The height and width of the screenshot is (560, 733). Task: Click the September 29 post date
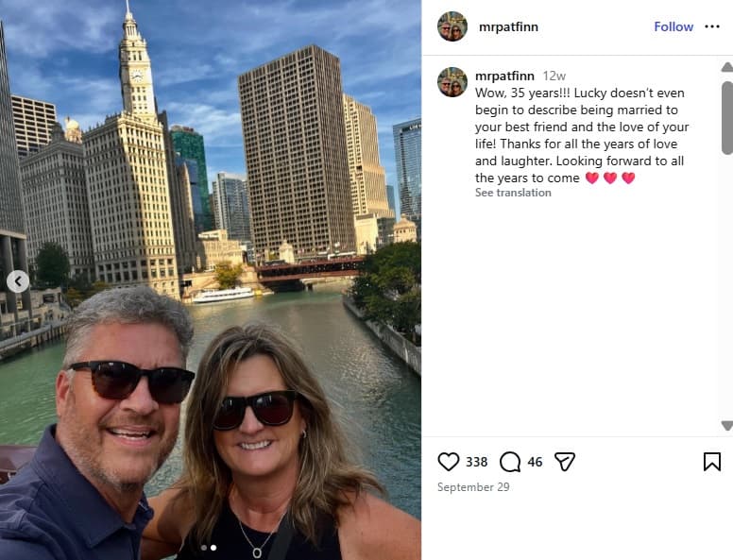point(473,487)
